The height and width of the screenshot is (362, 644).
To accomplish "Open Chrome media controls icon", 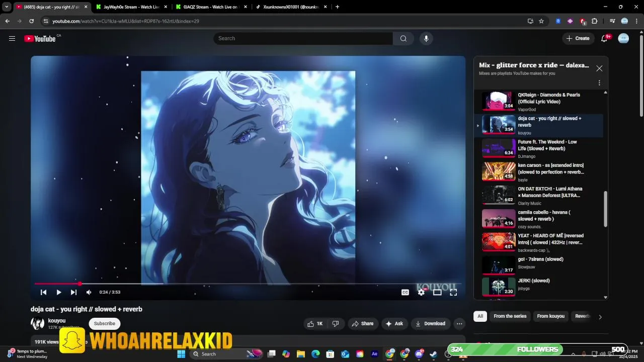I will (x=612, y=21).
